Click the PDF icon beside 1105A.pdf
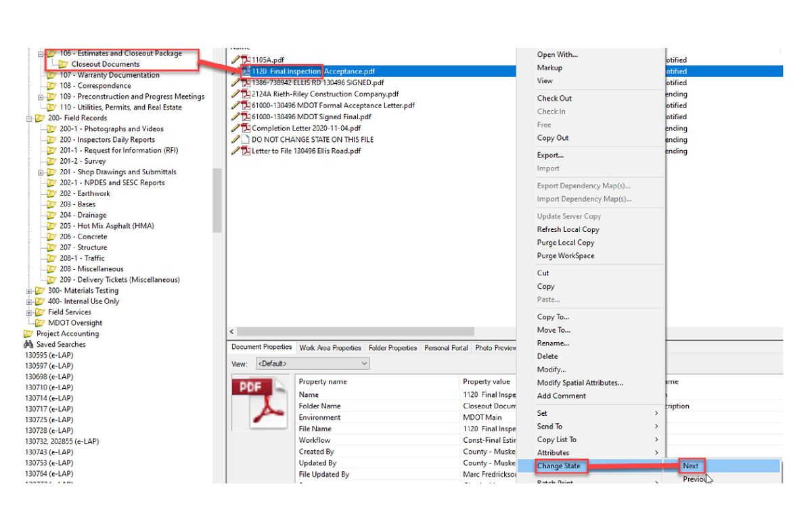 coord(246,60)
